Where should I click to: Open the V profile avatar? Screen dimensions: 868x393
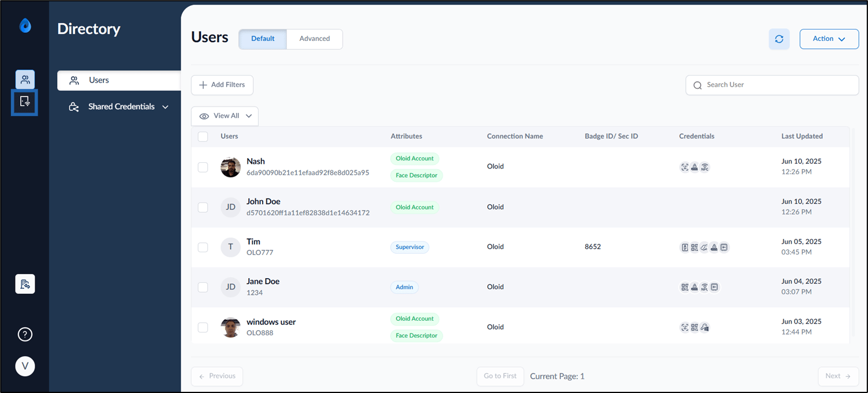[25, 366]
